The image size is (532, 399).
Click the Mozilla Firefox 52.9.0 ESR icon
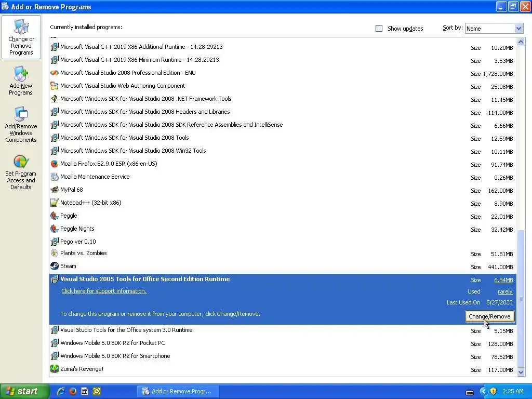(x=54, y=164)
